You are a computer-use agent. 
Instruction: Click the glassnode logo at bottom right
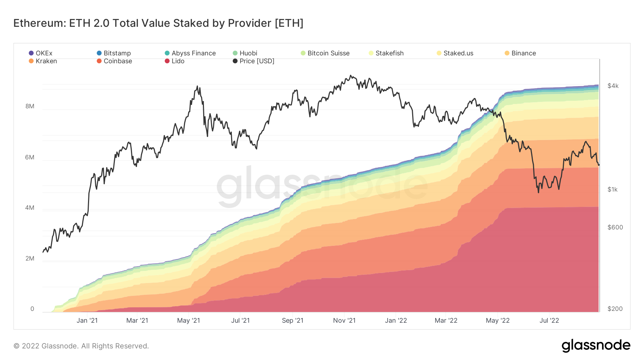tap(596, 345)
